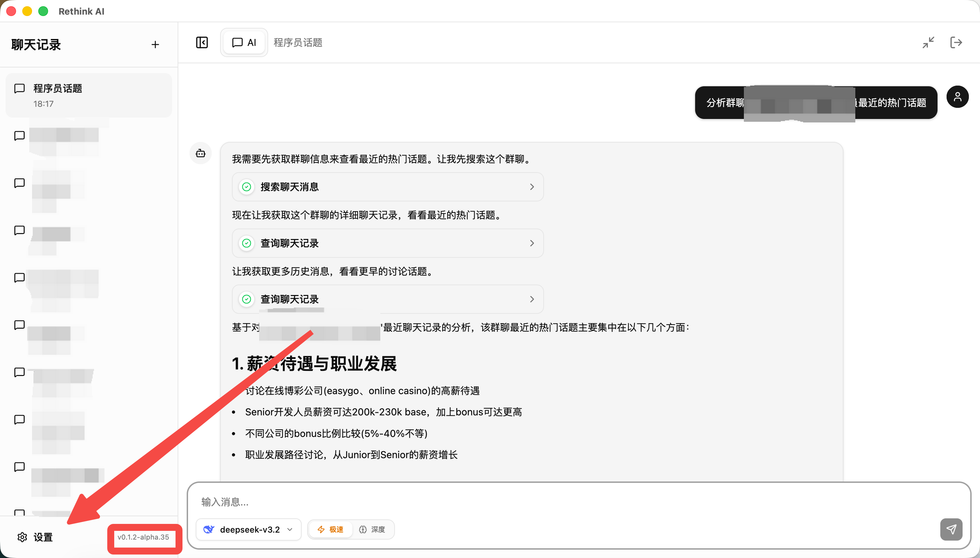Click the robot assistant avatar icon

[x=201, y=153]
